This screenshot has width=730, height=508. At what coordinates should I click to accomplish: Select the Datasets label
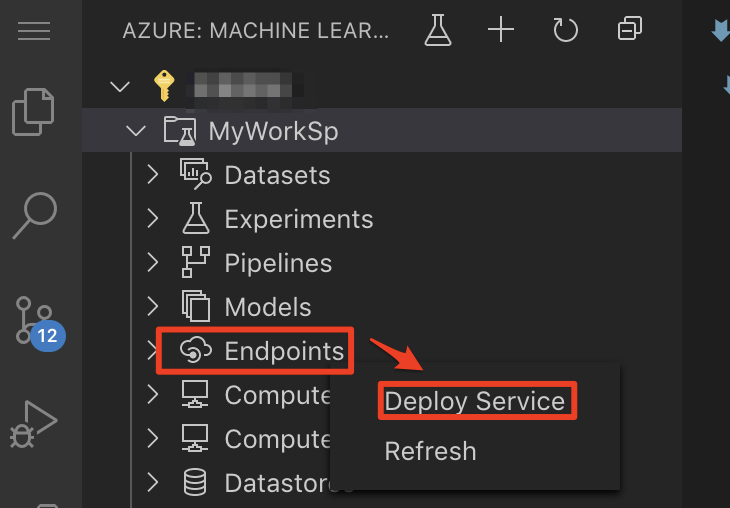277,175
